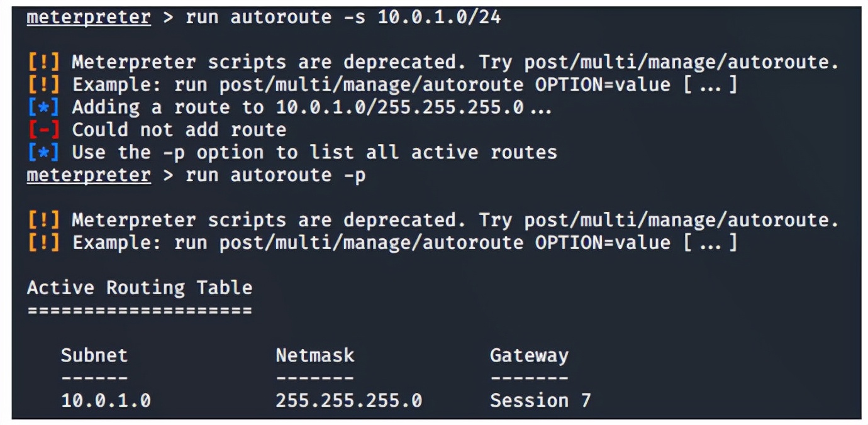Click the Subnet column header

(94, 356)
